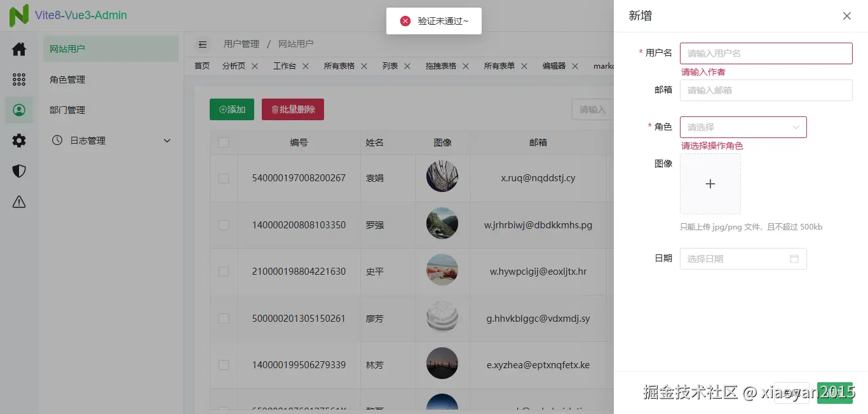The image size is (868, 414).
Task: Click the avatar thumbnail of 史平
Action: (442, 270)
